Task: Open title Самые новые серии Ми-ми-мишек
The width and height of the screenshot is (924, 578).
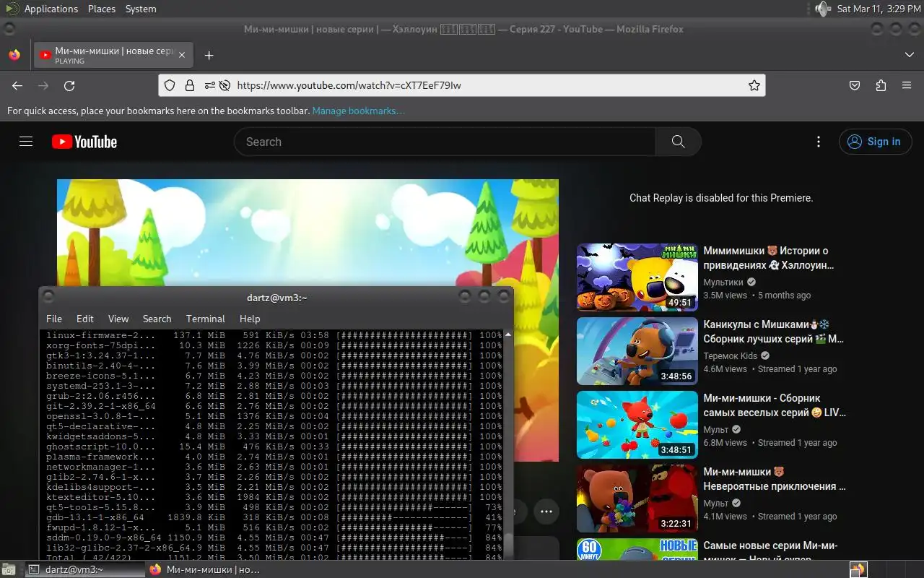Action: (770, 552)
